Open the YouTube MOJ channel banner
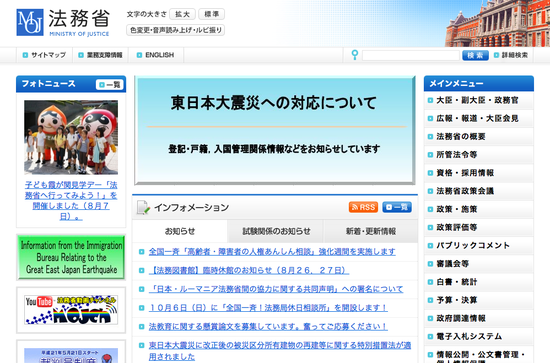 point(71,310)
